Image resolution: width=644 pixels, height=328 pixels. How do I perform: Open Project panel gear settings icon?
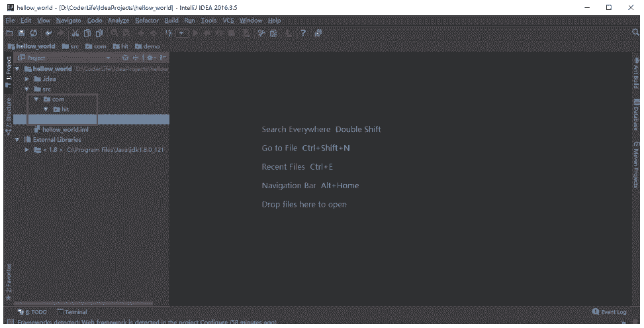[x=150, y=58]
